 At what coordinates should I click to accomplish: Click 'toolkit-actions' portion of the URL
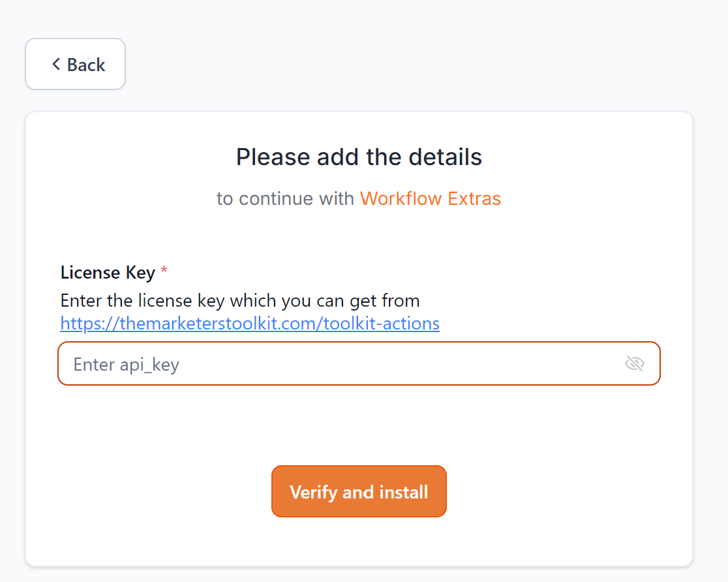click(x=381, y=323)
